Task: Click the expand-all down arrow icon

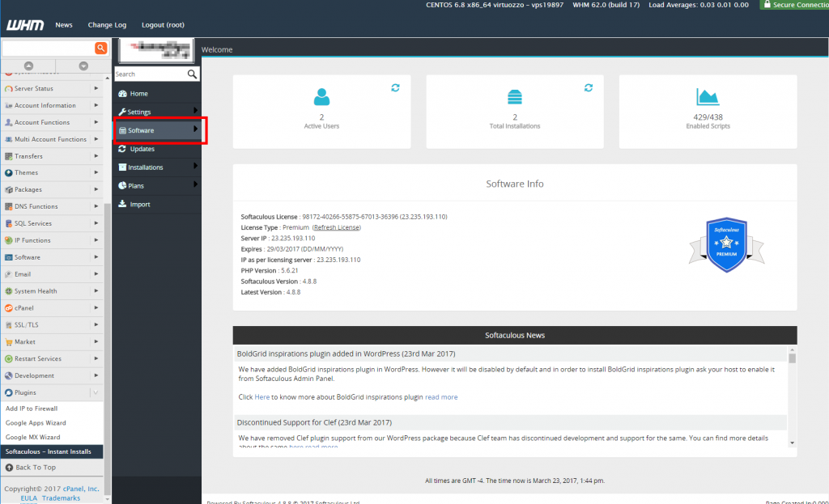Action: pos(83,66)
